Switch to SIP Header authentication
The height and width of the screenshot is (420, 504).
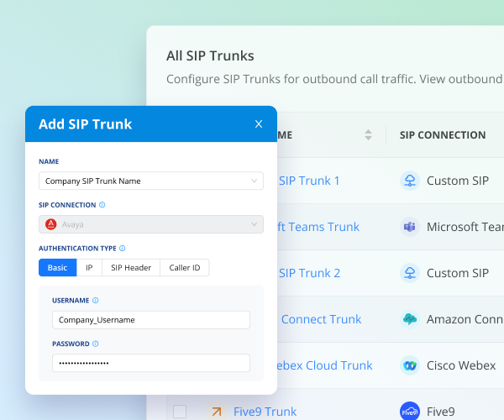[x=131, y=268]
